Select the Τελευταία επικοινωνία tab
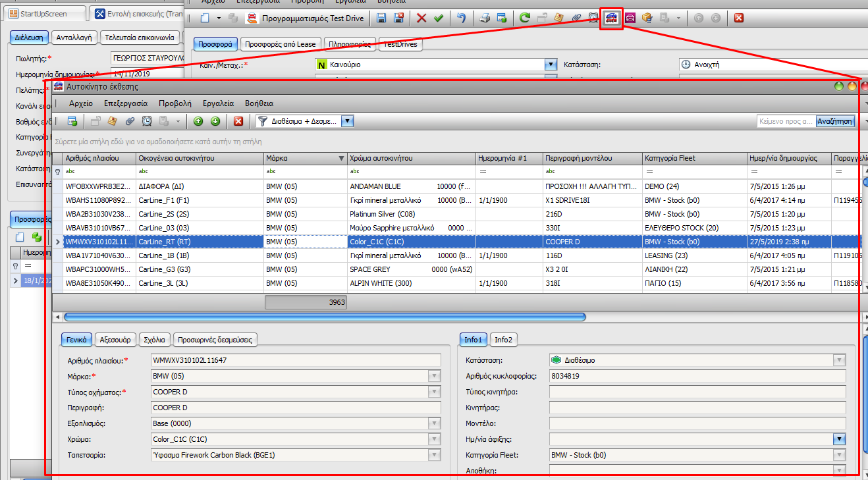868x480 pixels. tap(139, 38)
